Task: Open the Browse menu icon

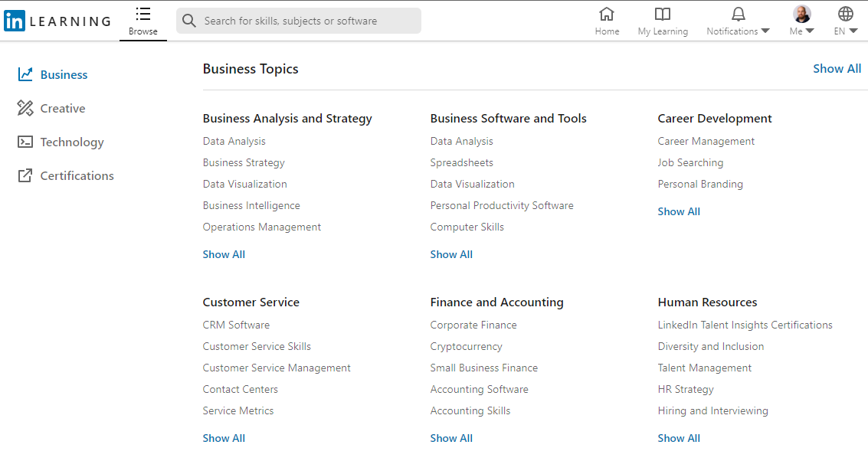Action: (142, 14)
